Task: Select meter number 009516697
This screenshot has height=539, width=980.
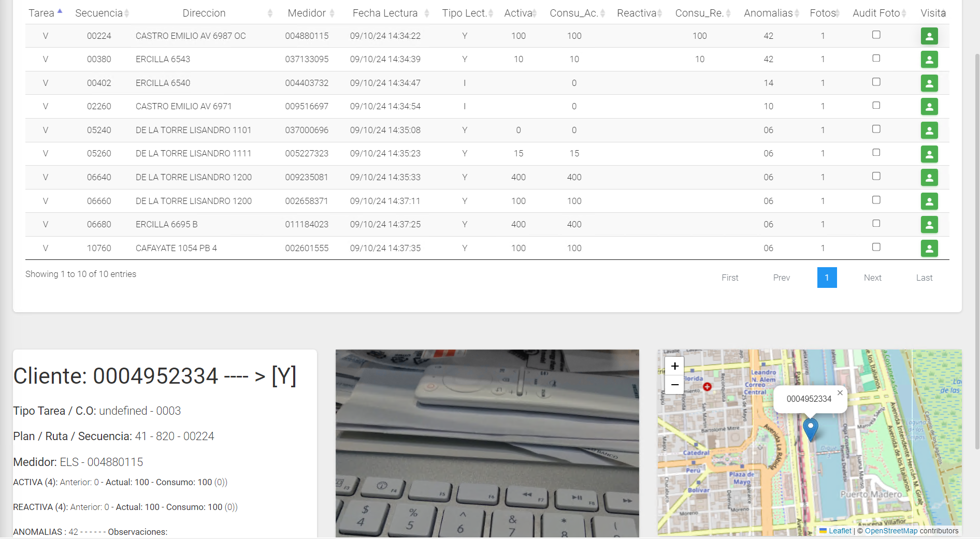Action: pos(307,106)
